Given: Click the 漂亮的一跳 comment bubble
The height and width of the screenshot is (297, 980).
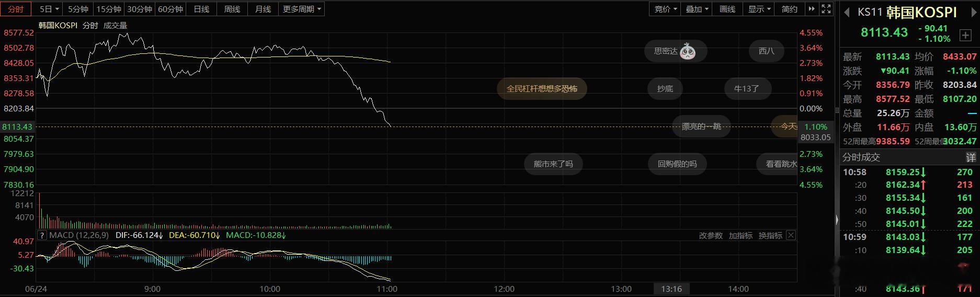Looking at the screenshot, I should (701, 126).
